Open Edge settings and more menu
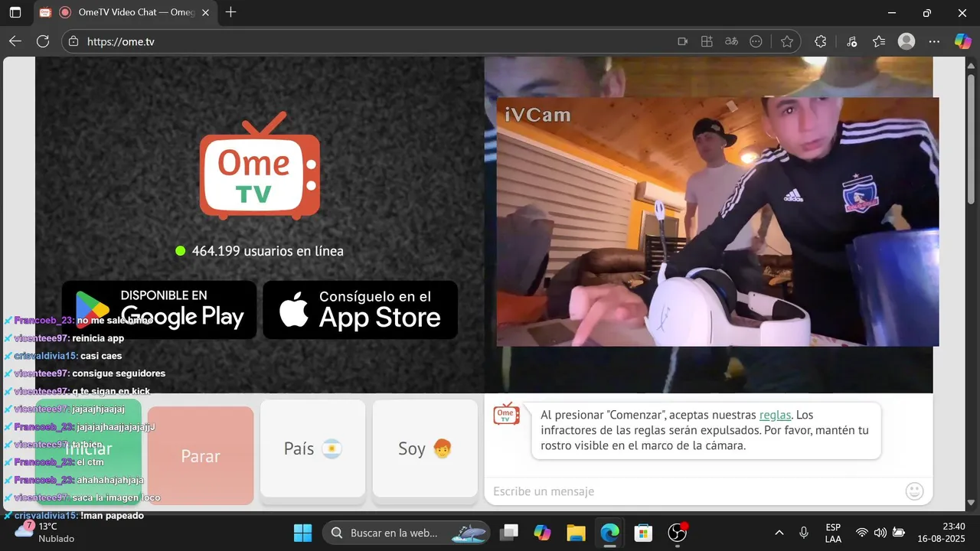This screenshot has height=551, width=980. (x=934, y=41)
